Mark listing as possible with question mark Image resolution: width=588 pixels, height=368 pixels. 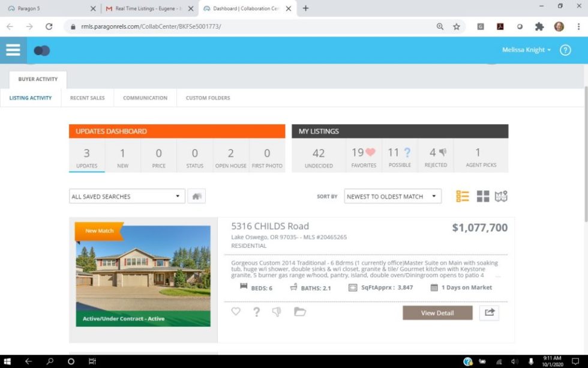pyautogui.click(x=256, y=312)
